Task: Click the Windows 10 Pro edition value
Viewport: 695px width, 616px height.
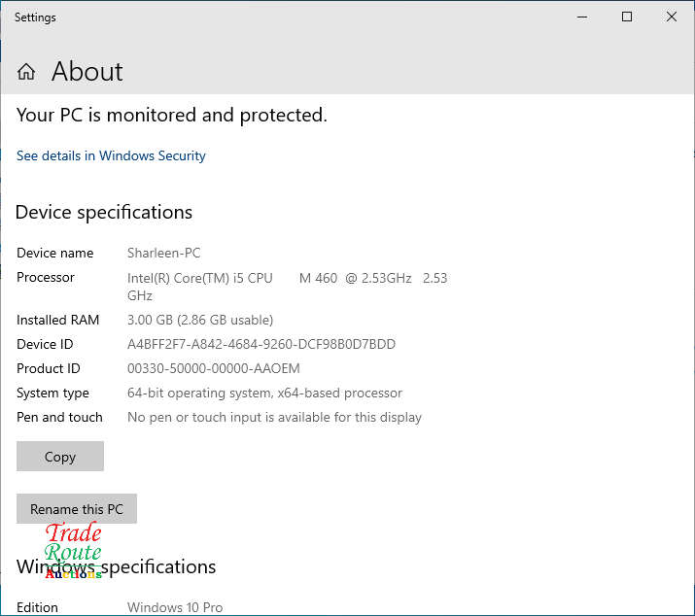Action: [x=175, y=607]
